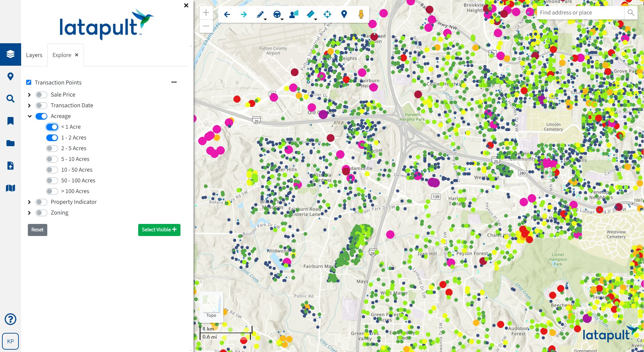Click the Find address search field
This screenshot has width=644, height=352.
[580, 13]
